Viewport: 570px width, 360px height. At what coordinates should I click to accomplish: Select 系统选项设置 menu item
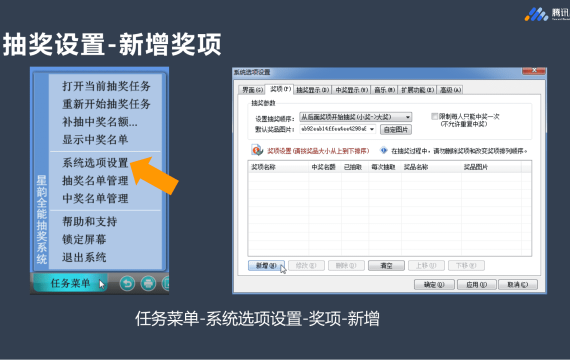pyautogui.click(x=95, y=163)
